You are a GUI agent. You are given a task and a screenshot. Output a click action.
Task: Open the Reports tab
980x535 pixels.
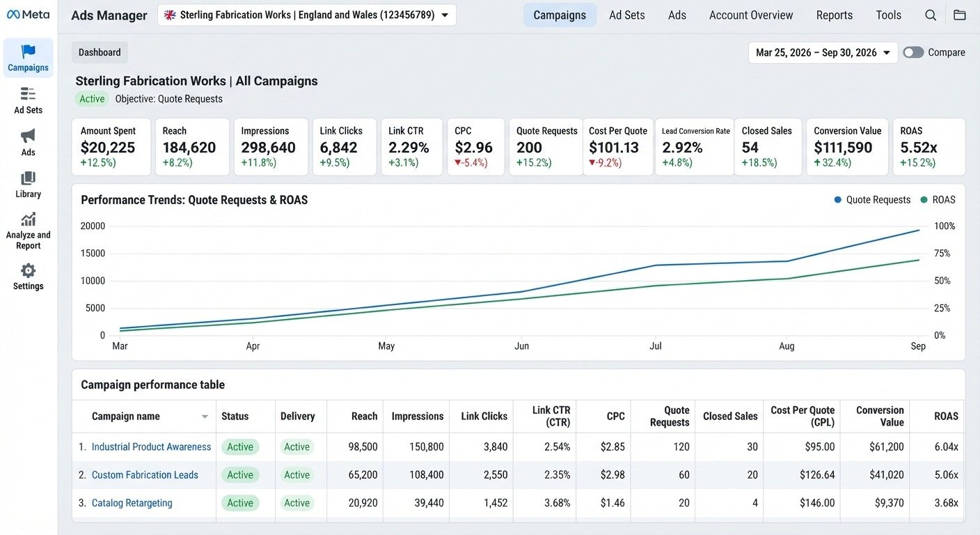[x=834, y=15]
